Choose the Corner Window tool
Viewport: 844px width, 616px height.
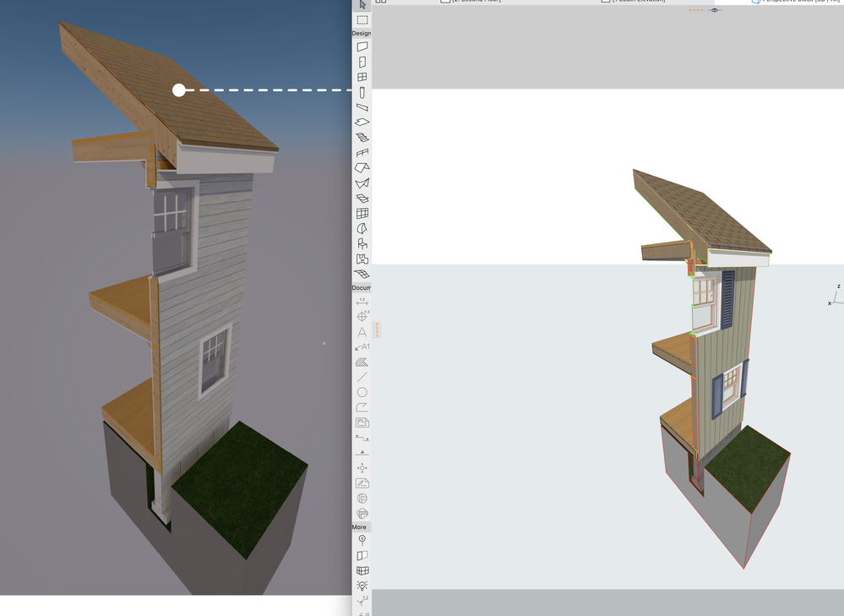(x=362, y=570)
